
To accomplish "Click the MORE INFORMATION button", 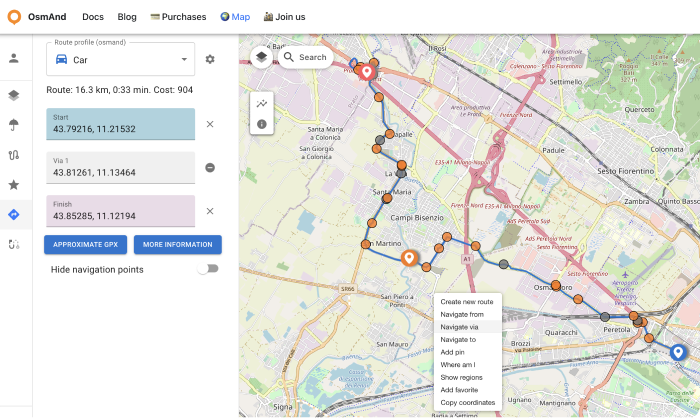I will point(177,245).
